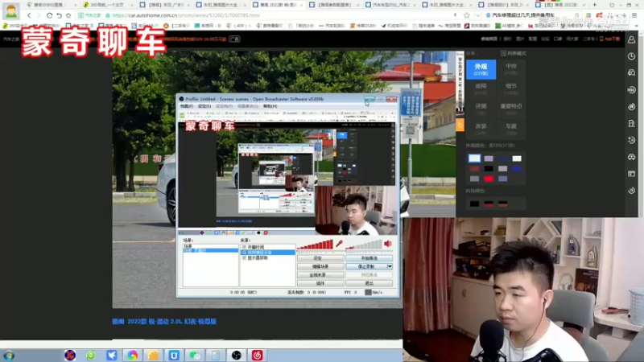Open the 文件 menu in OBS

tap(187, 106)
